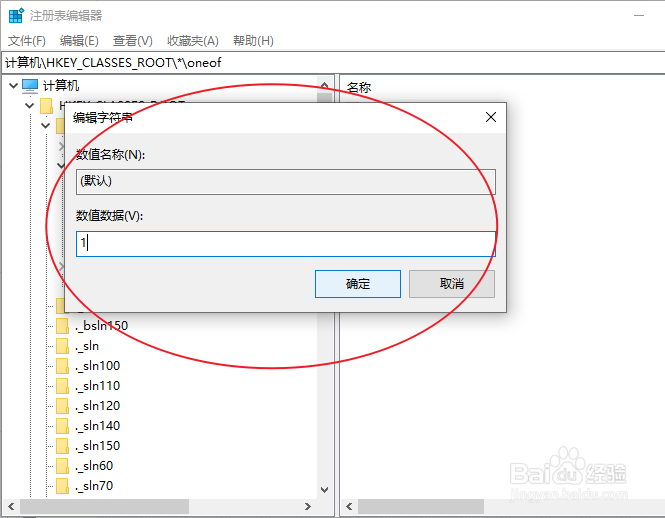Click folder icon of ._sln140
This screenshot has width=665, height=518.
click(x=62, y=426)
